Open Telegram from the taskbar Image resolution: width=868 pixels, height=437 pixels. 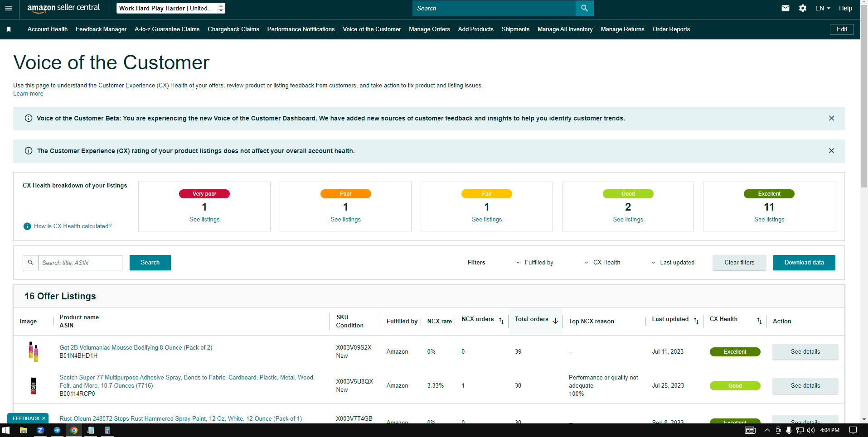(x=57, y=430)
